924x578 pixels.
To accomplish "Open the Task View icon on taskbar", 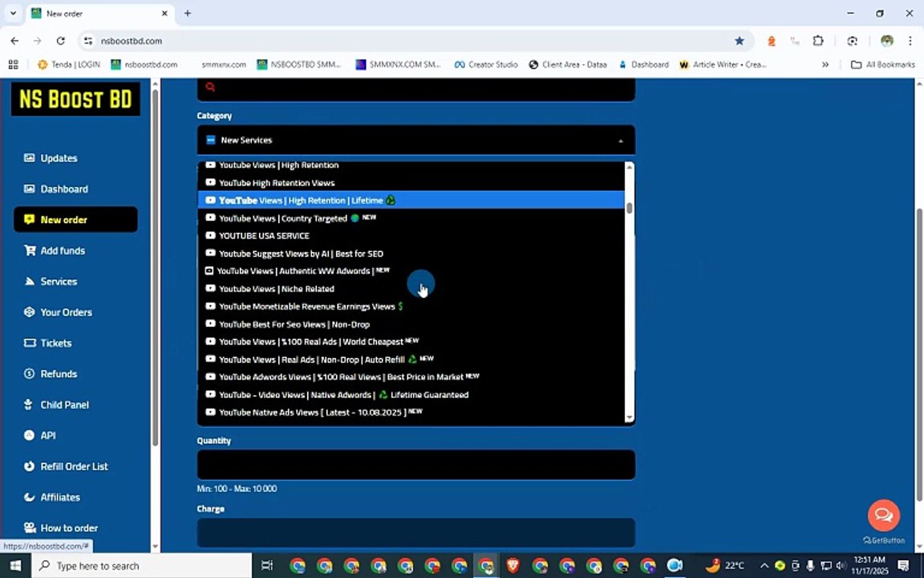I will pos(267,566).
